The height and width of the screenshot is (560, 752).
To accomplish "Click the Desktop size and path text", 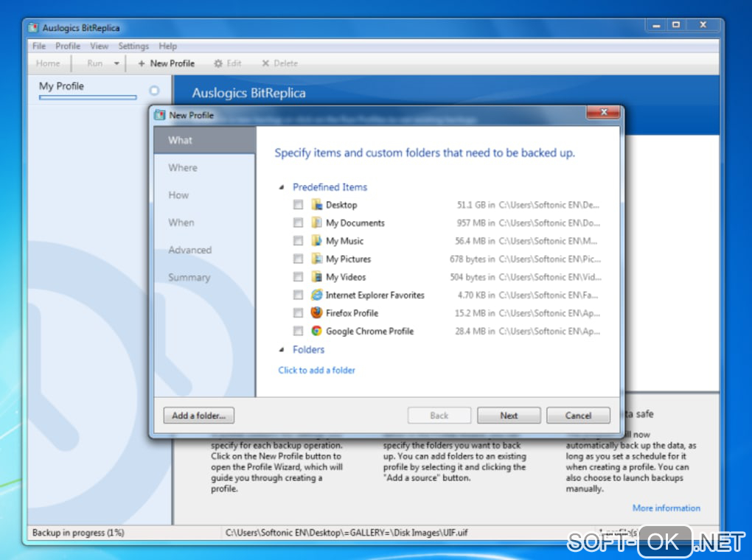I will [x=528, y=205].
